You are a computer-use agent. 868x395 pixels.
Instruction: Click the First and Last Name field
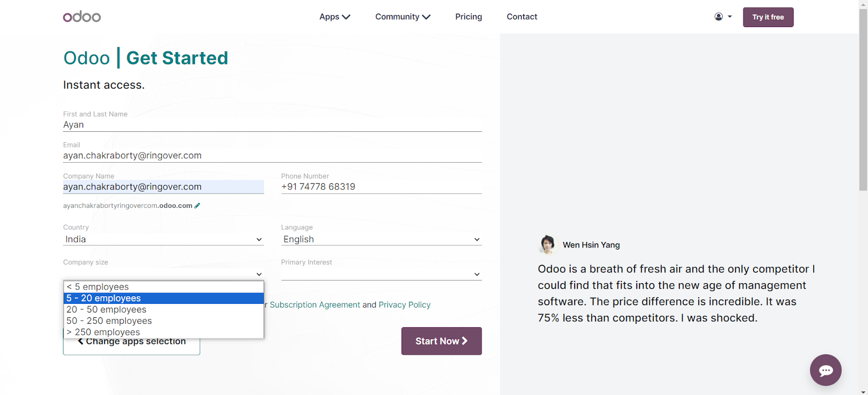pyautogui.click(x=272, y=125)
